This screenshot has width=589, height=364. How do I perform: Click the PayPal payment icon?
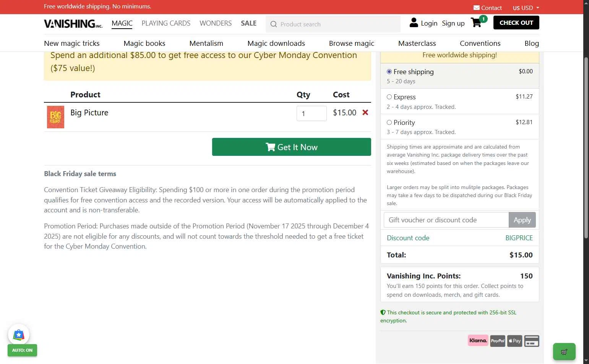pyautogui.click(x=498, y=341)
